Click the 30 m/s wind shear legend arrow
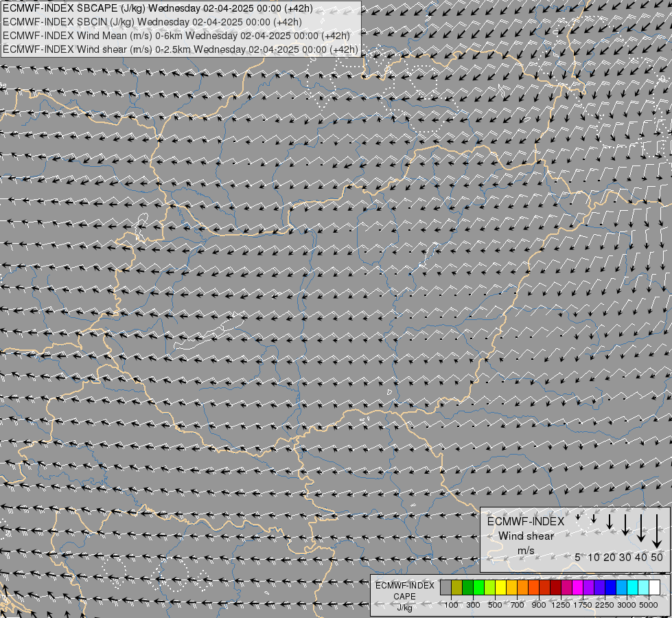Viewport: 672px width, 618px height. tap(625, 525)
